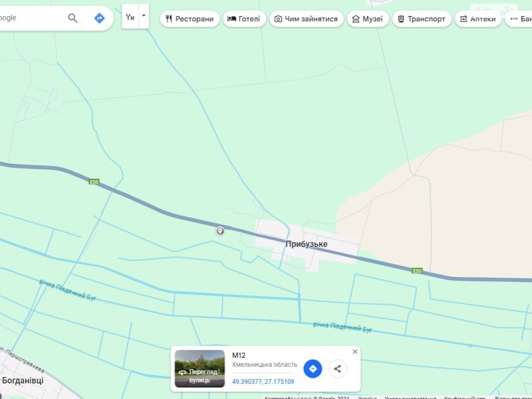Show Аптеки nearby

(x=478, y=19)
